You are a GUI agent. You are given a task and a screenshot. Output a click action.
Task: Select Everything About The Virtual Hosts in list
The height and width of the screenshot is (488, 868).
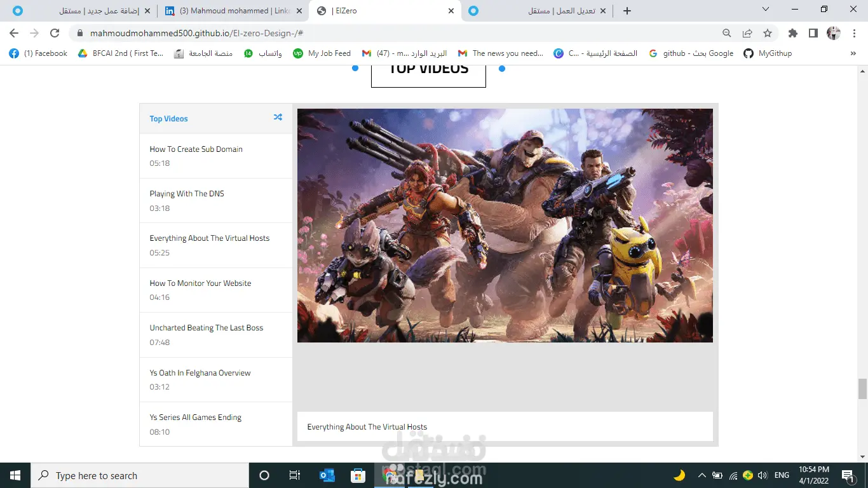coord(216,245)
